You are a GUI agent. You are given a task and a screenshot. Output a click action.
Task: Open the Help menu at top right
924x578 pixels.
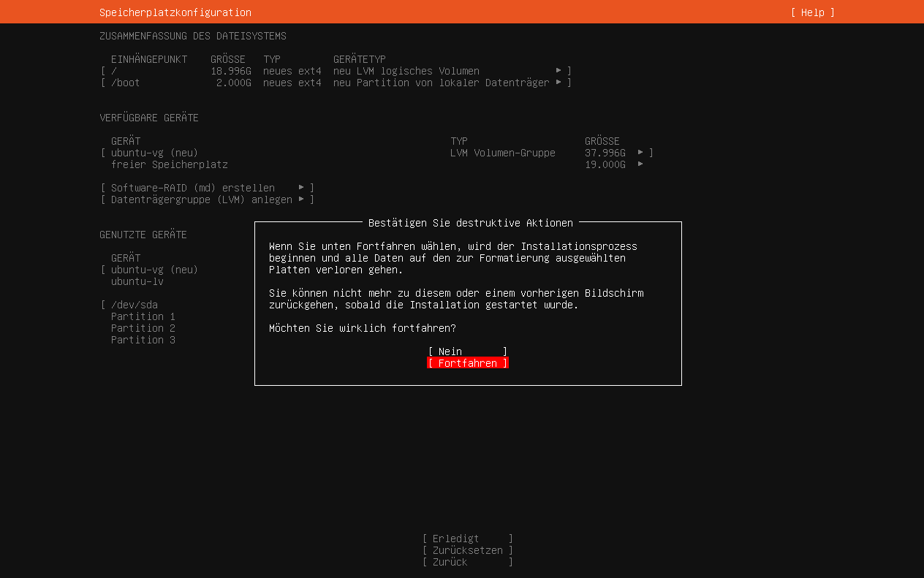tap(811, 12)
